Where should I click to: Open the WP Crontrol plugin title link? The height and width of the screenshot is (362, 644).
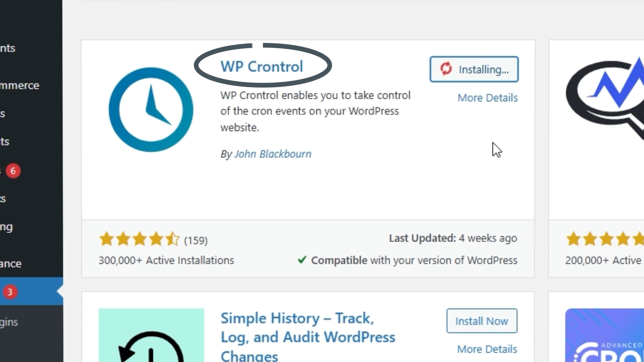(262, 66)
